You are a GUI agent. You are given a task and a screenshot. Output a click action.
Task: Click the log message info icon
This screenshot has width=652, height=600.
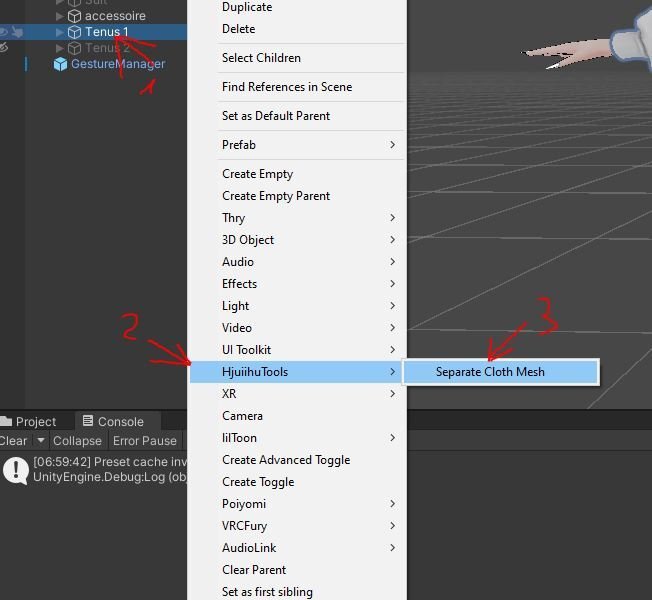click(15, 470)
